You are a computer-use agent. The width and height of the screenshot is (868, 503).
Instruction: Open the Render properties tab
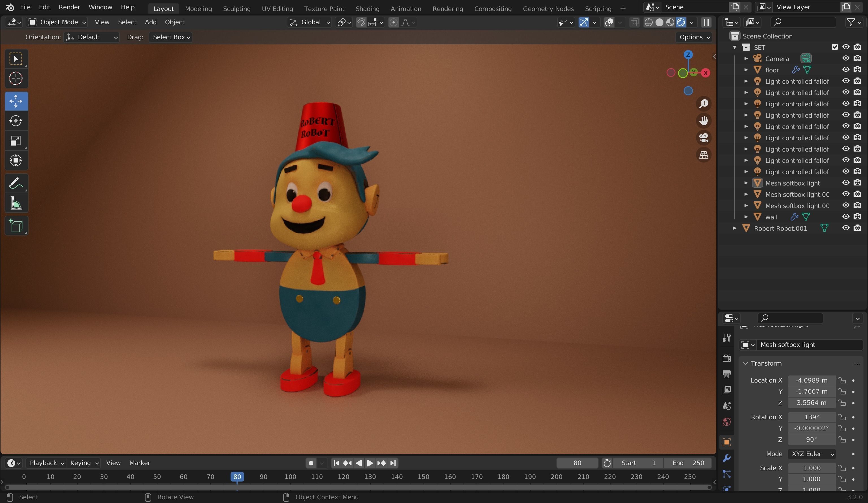point(726,358)
